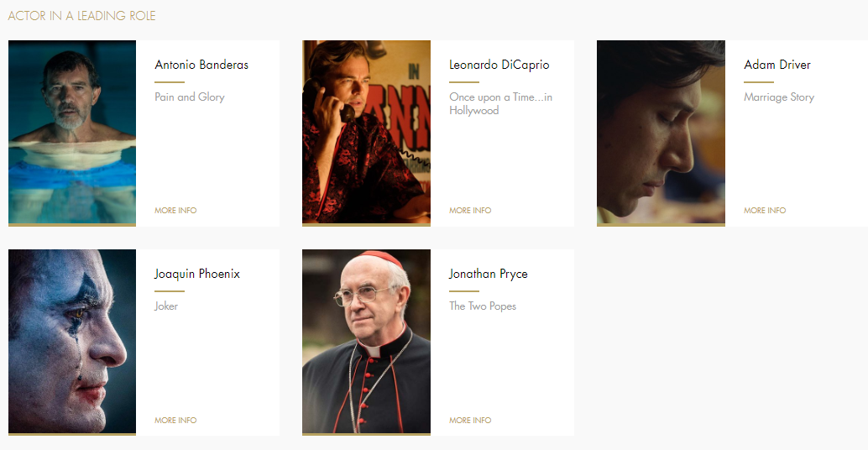This screenshot has width=868, height=450.
Task: Click the film title Pain and Glory
Action: coord(190,97)
